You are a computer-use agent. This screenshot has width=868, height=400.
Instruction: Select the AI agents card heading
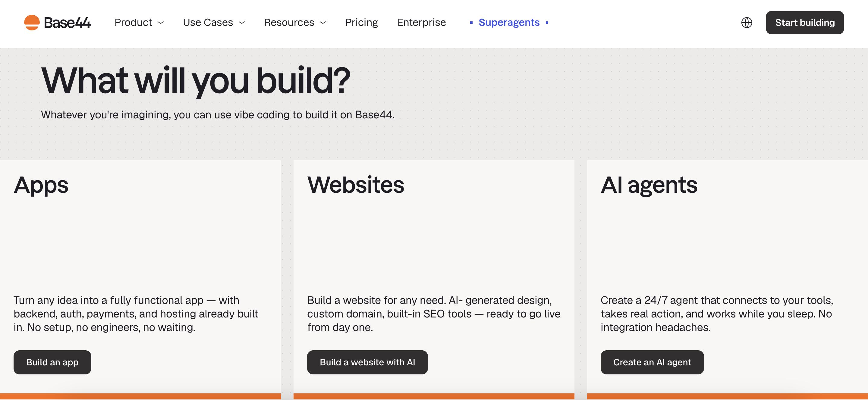click(649, 185)
